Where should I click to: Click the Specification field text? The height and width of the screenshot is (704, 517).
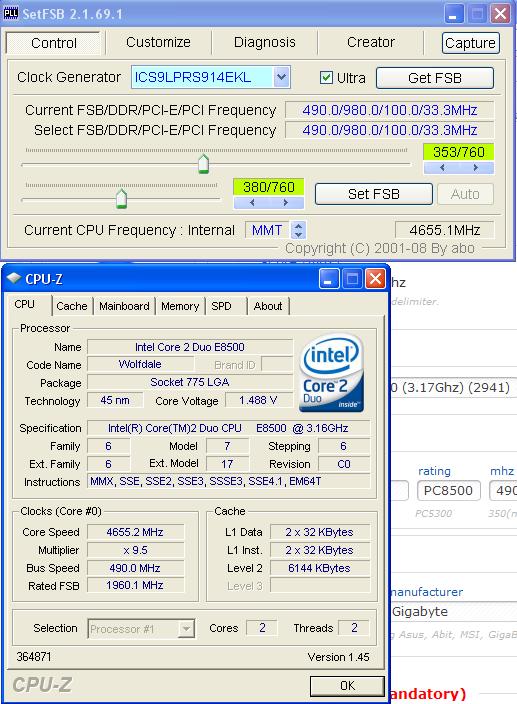228,428
